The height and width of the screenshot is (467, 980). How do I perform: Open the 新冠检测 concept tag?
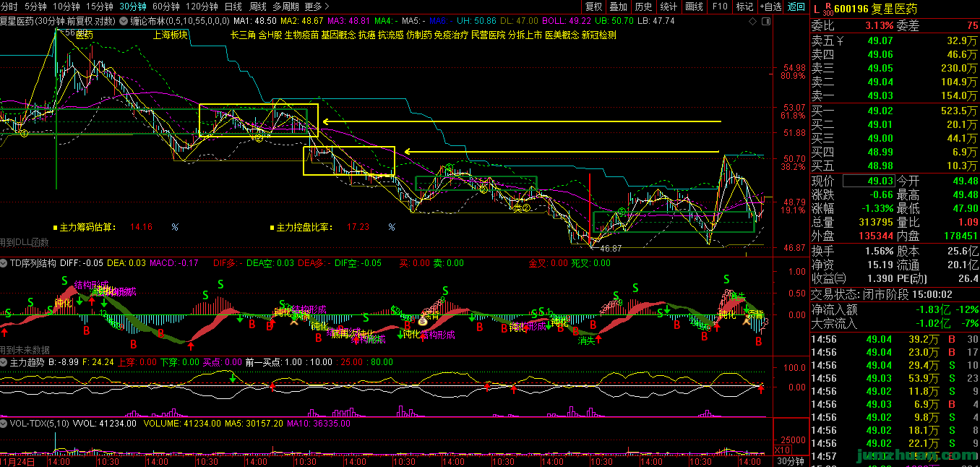tap(598, 35)
